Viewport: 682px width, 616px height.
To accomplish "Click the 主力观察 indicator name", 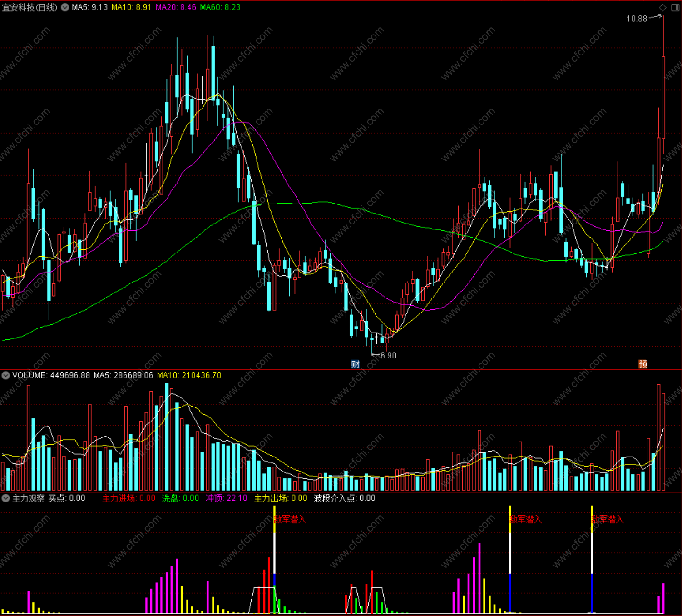I will pos(28,498).
